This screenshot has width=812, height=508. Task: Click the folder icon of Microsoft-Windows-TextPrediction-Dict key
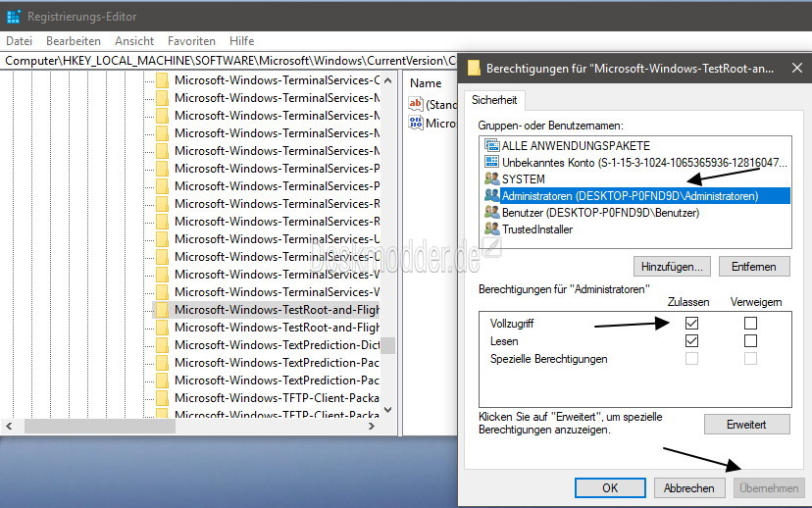pos(162,345)
